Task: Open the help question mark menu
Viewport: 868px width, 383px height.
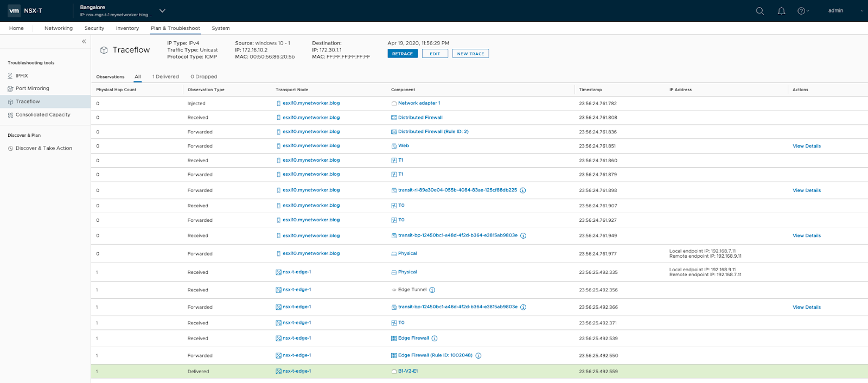Action: point(802,11)
